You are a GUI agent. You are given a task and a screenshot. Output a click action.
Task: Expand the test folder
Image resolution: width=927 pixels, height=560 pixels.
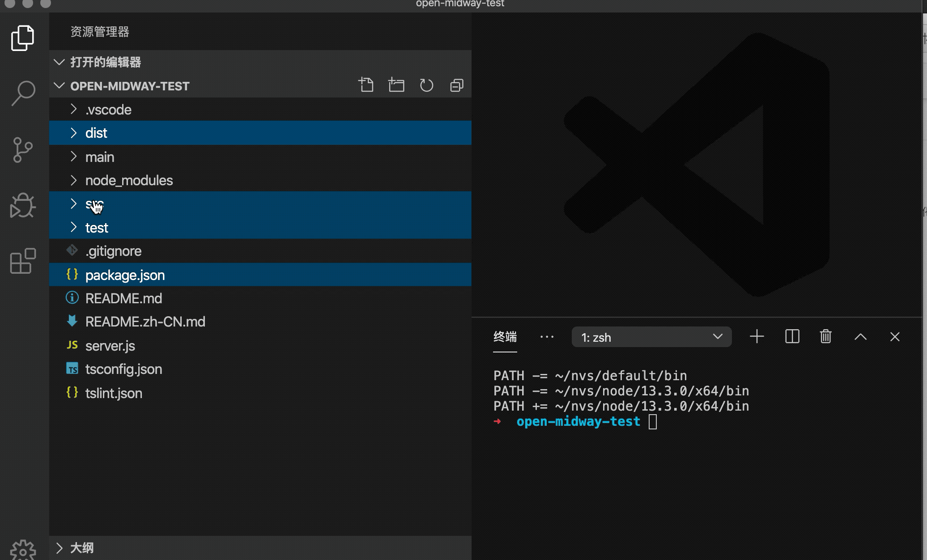(x=74, y=227)
